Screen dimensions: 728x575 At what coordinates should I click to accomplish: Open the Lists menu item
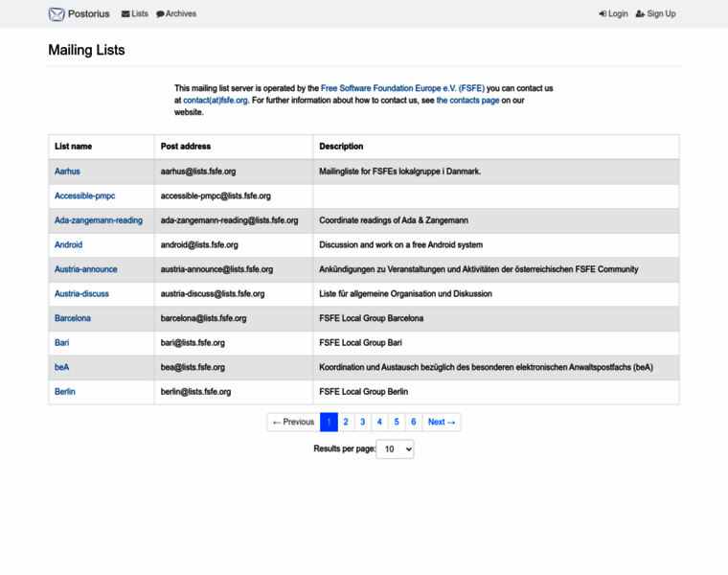(x=135, y=14)
